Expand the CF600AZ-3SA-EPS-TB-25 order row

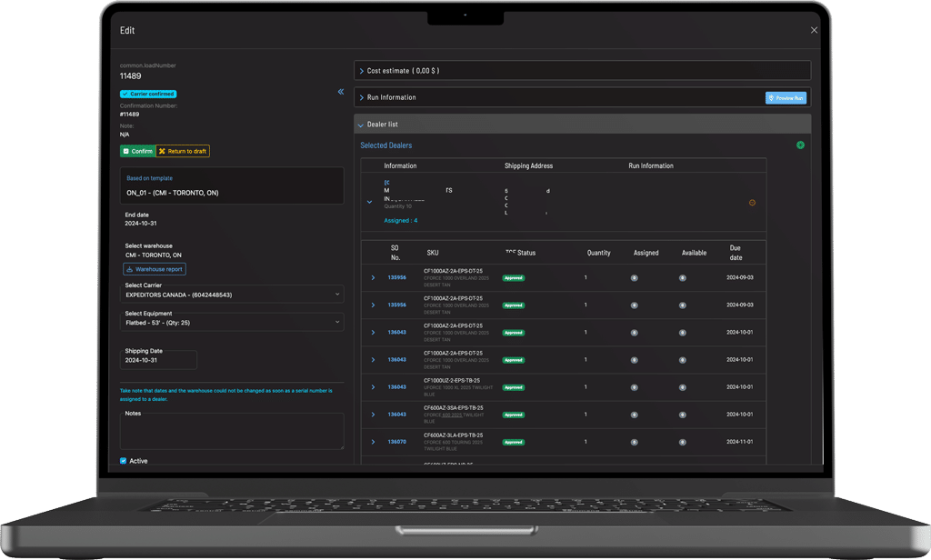click(373, 415)
